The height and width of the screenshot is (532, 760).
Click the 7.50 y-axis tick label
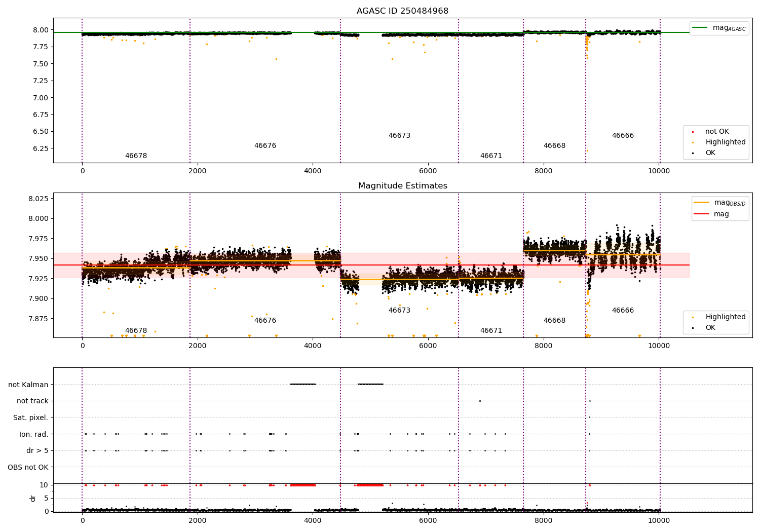(40, 64)
